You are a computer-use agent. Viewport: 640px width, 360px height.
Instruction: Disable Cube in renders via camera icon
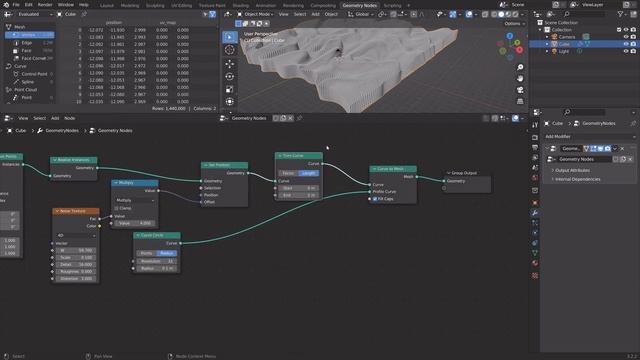[633, 44]
